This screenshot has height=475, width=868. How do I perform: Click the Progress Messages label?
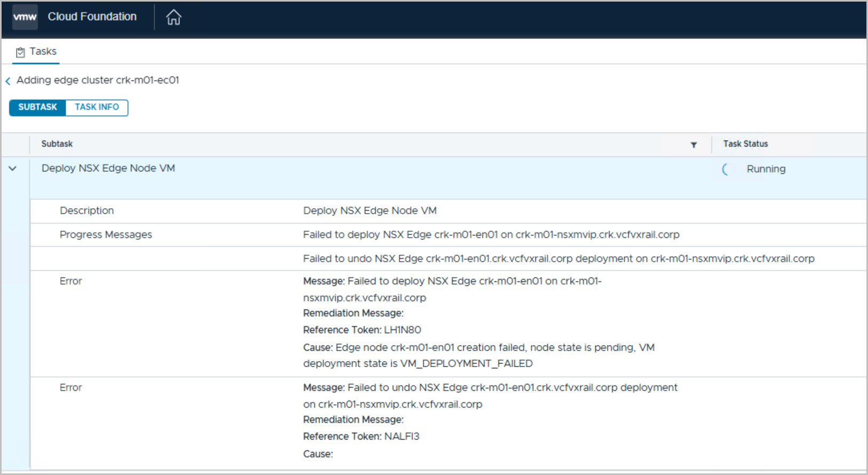pos(106,235)
